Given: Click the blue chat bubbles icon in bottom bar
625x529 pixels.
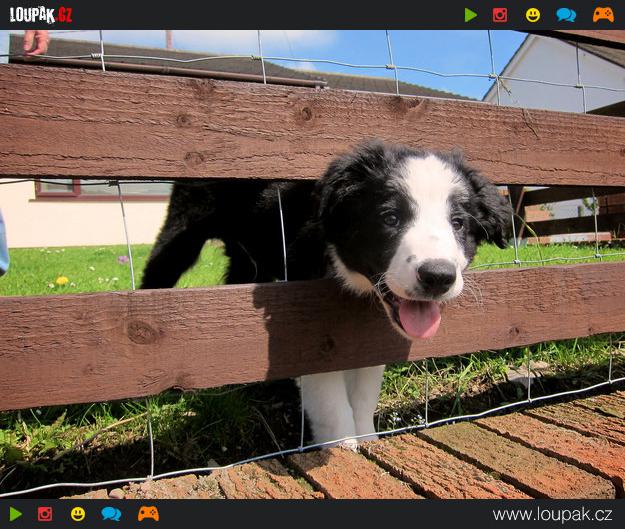Looking at the screenshot, I should coord(111,514).
